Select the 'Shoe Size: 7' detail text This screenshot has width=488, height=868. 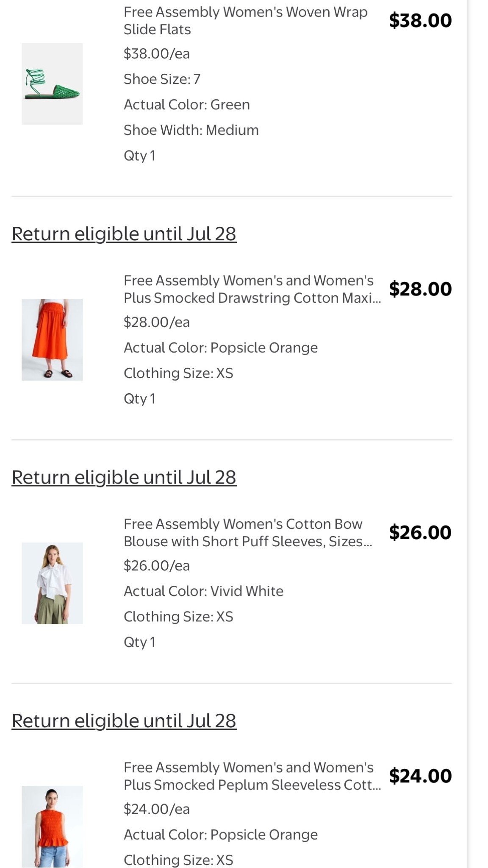pyautogui.click(x=162, y=78)
